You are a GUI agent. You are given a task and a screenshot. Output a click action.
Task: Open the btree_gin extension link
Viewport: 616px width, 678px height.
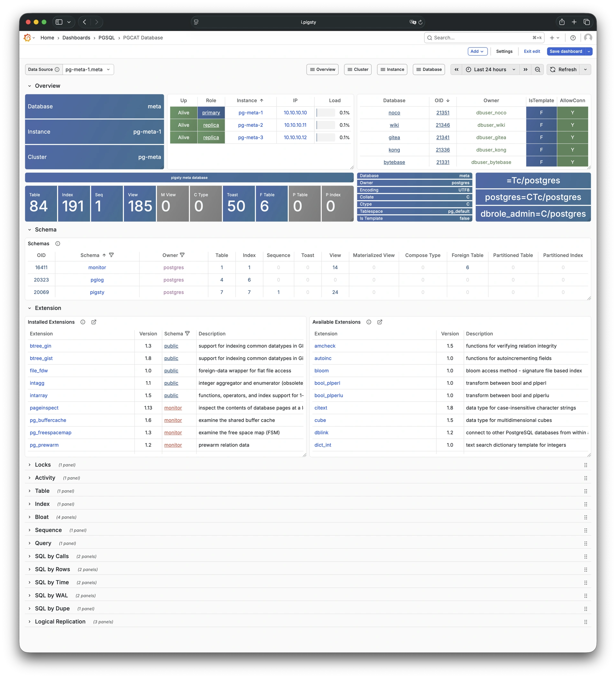pos(40,346)
